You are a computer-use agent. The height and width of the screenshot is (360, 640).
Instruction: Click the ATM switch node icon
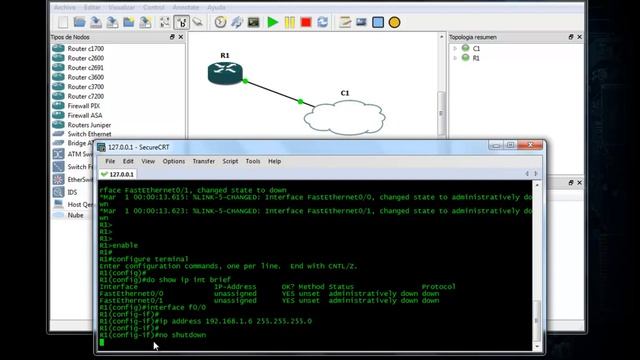click(58, 154)
